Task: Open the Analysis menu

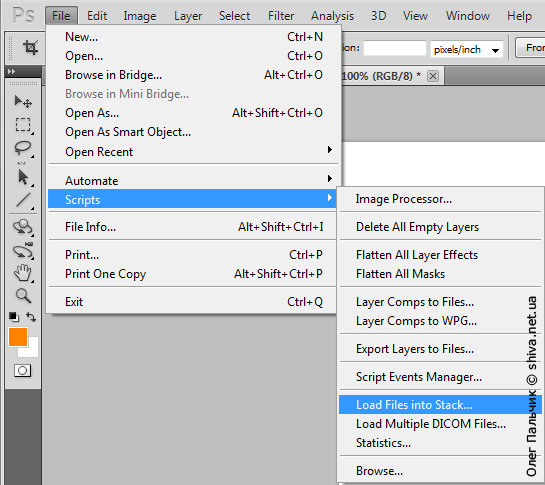Action: point(332,16)
